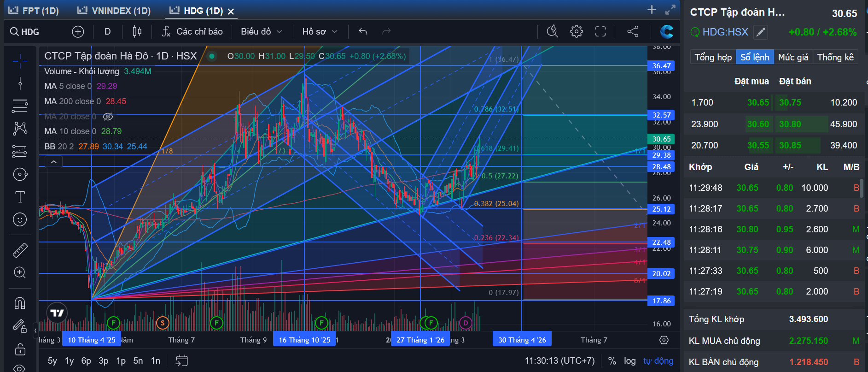The image size is (868, 372).
Task: Share the chart via share icon
Action: pyautogui.click(x=633, y=31)
